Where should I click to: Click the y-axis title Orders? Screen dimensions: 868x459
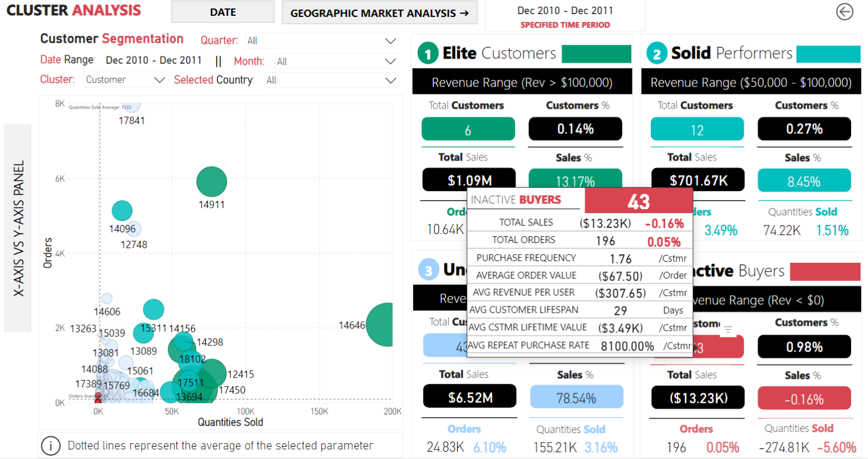click(x=48, y=253)
